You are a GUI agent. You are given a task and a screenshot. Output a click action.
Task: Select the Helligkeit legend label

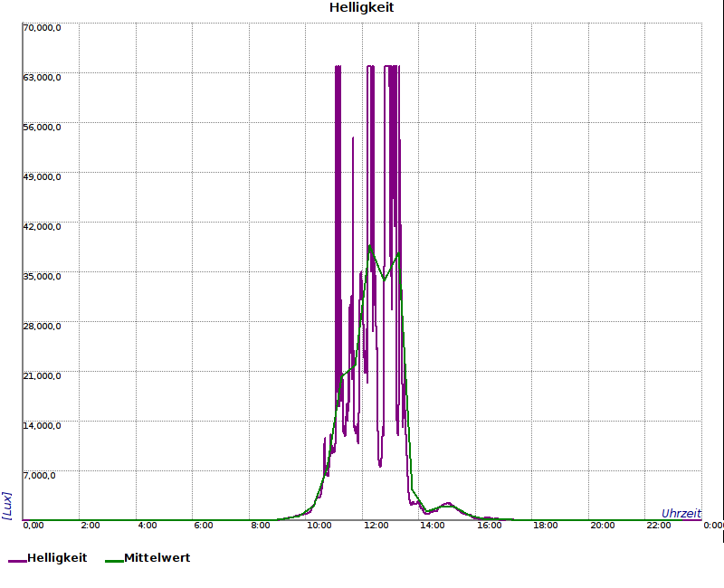(57, 557)
